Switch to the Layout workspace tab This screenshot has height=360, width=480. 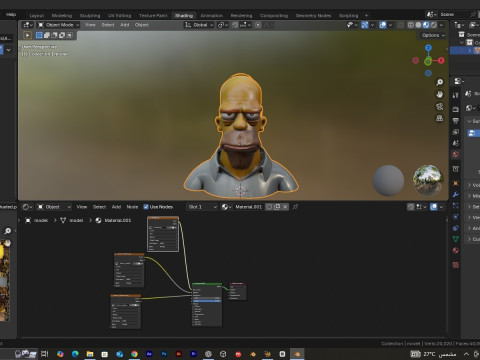[x=37, y=16]
